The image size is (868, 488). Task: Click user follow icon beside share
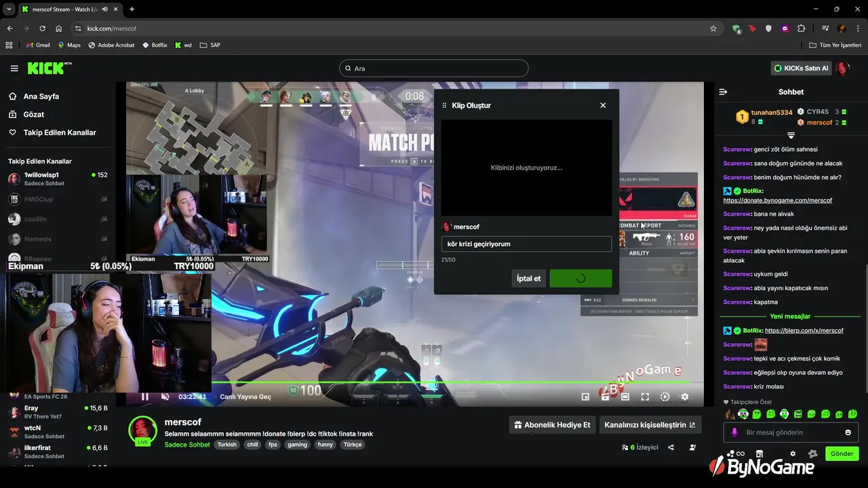point(692,447)
